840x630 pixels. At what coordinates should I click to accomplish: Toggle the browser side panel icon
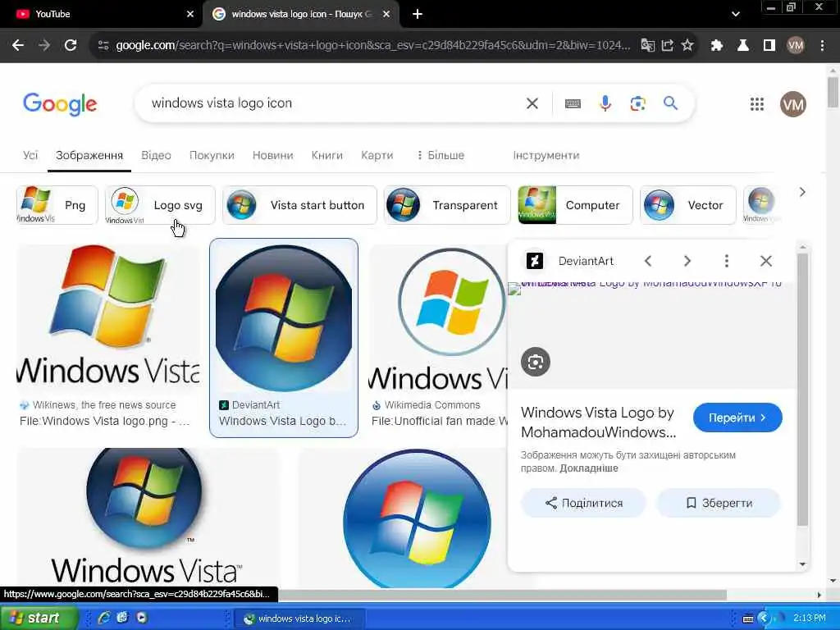point(769,46)
